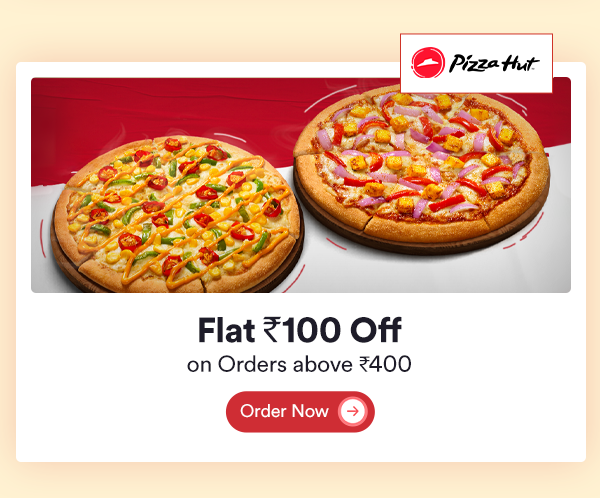This screenshot has height=498, width=600.
Task: Select the Pizza Hut wordmark text
Action: click(494, 64)
